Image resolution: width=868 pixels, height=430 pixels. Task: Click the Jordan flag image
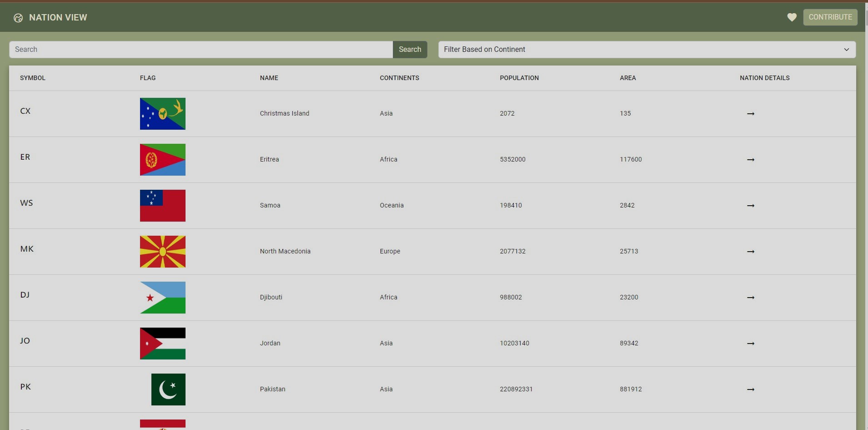[x=163, y=344]
